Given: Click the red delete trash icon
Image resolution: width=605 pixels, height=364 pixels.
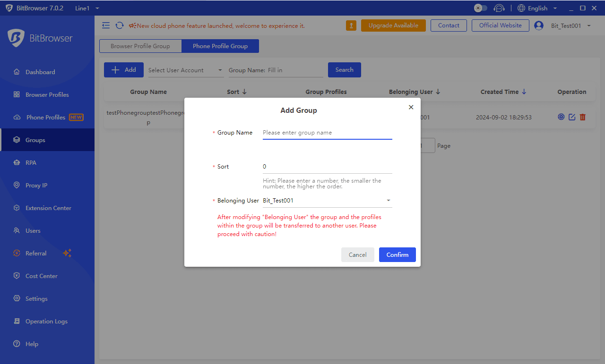Looking at the screenshot, I should click(582, 117).
